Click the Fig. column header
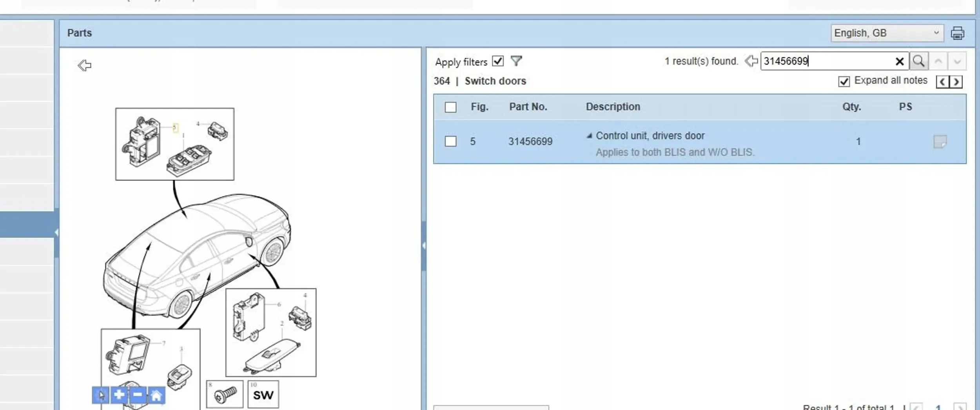 click(479, 107)
